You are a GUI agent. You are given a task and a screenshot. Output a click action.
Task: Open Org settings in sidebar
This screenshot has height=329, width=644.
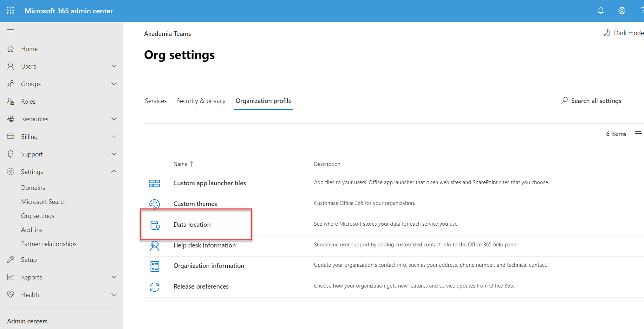point(38,216)
